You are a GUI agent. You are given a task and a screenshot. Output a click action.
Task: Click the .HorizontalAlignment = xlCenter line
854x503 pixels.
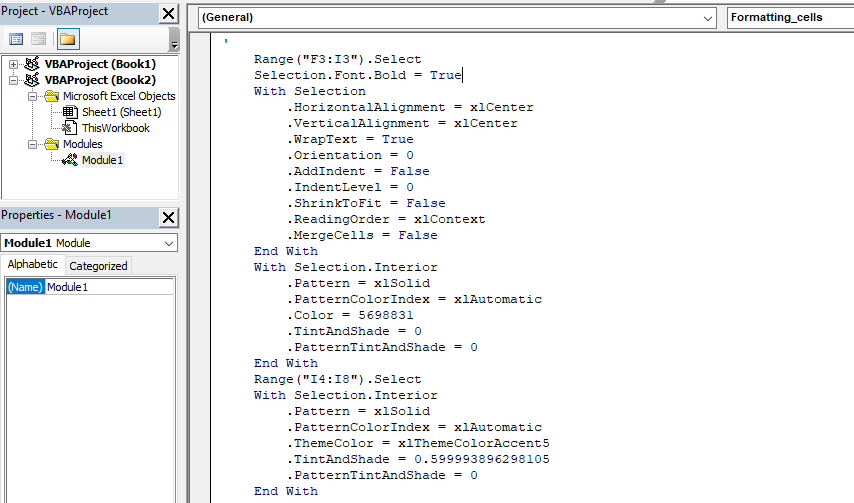click(x=410, y=107)
